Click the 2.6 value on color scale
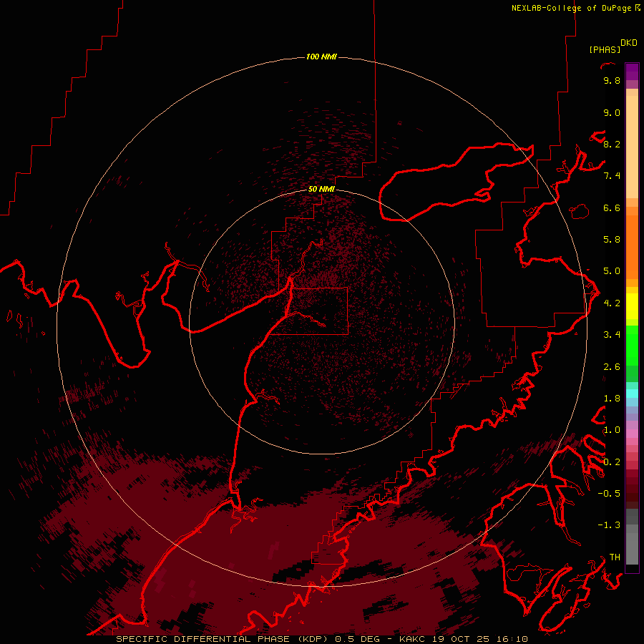This screenshot has width=644, height=644. (612, 367)
